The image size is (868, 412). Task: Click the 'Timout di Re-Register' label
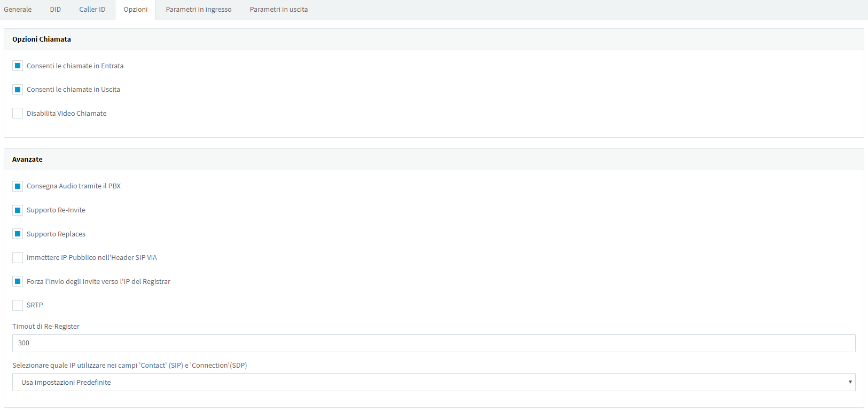tap(46, 327)
